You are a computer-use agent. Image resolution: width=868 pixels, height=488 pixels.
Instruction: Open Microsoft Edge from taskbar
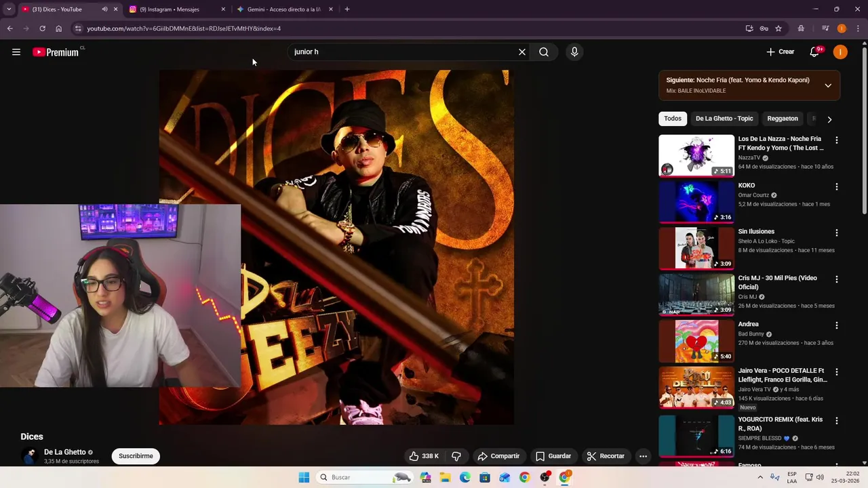click(x=465, y=477)
